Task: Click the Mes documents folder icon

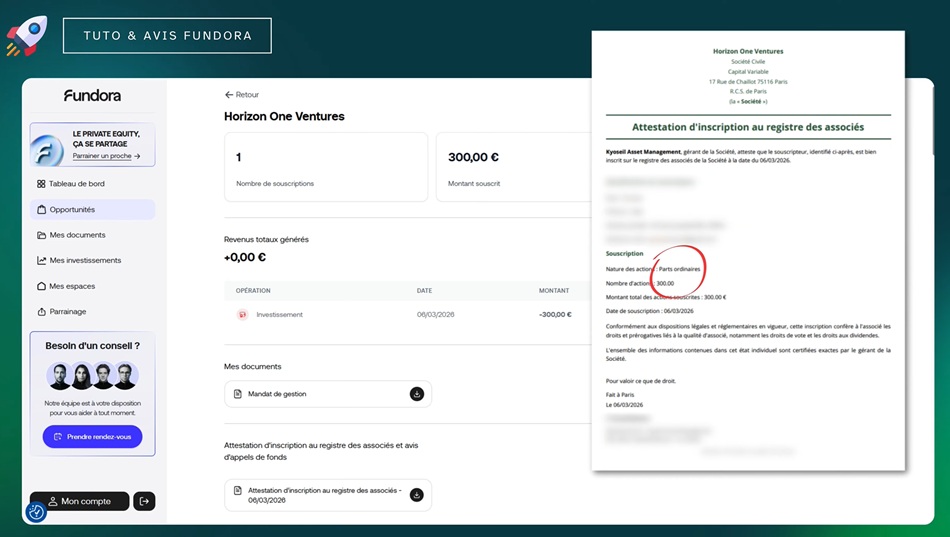Action: 41,235
